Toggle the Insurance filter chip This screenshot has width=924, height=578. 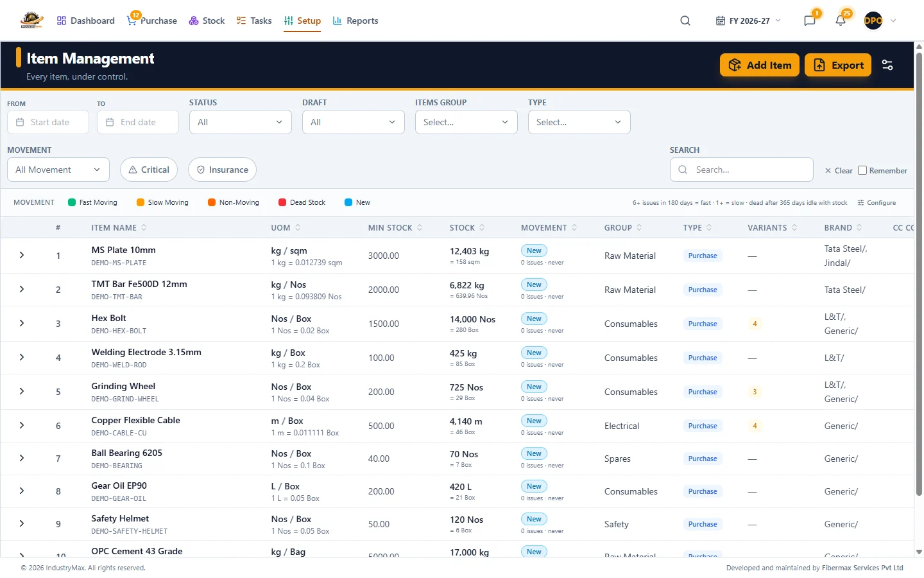(x=222, y=170)
